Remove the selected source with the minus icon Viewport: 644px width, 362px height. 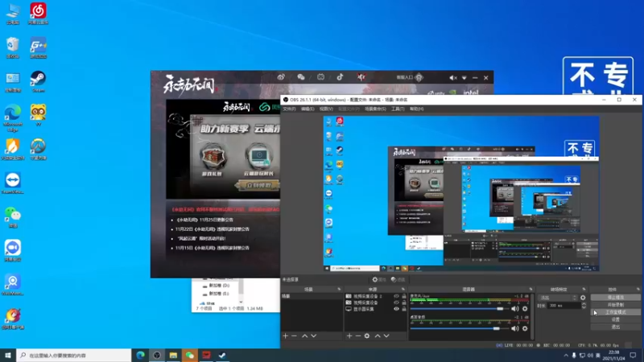point(357,335)
